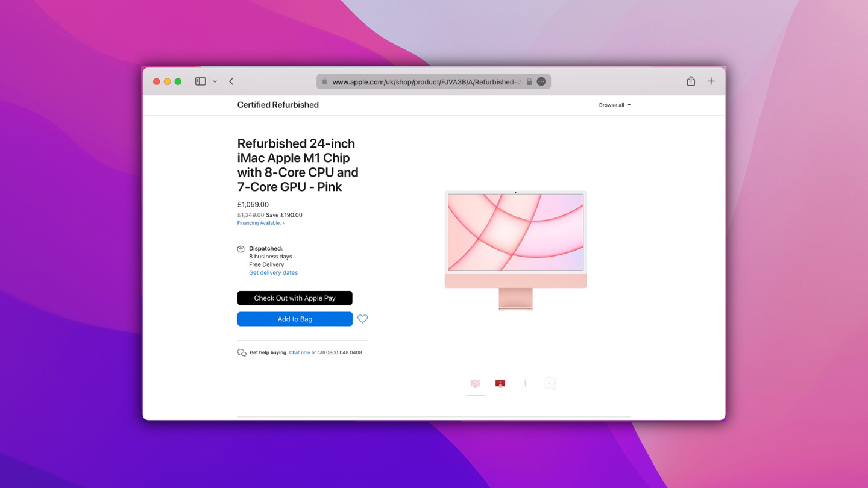The image size is (868, 488).
Task: Open Get delivery dates link
Action: (x=273, y=272)
